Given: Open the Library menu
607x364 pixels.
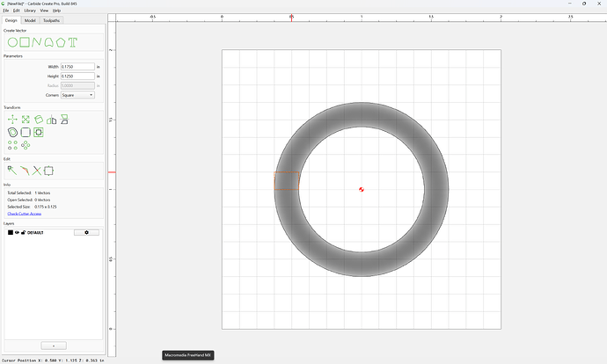Looking at the screenshot, I should pyautogui.click(x=30, y=11).
